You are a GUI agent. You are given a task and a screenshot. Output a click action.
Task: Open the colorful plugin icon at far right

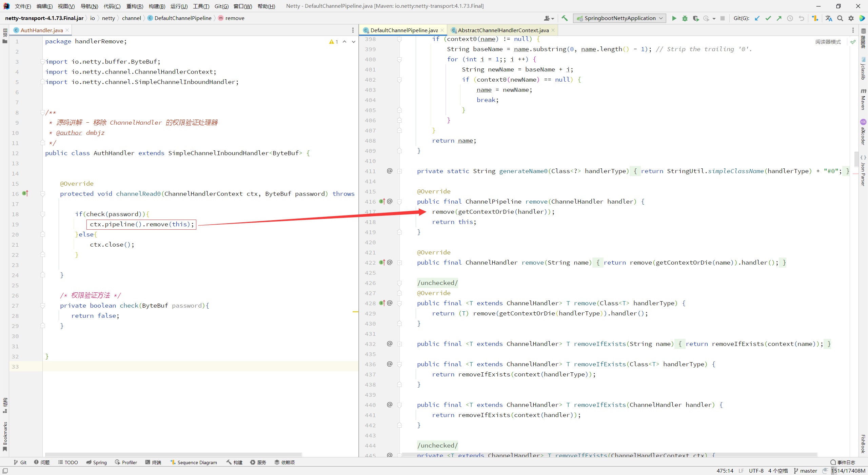click(862, 18)
